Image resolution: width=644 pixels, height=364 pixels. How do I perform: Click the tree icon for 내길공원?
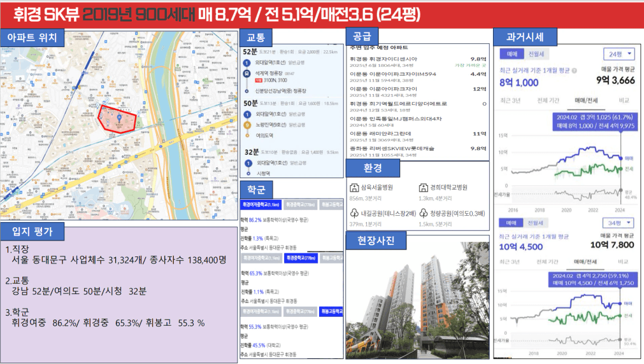click(354, 213)
